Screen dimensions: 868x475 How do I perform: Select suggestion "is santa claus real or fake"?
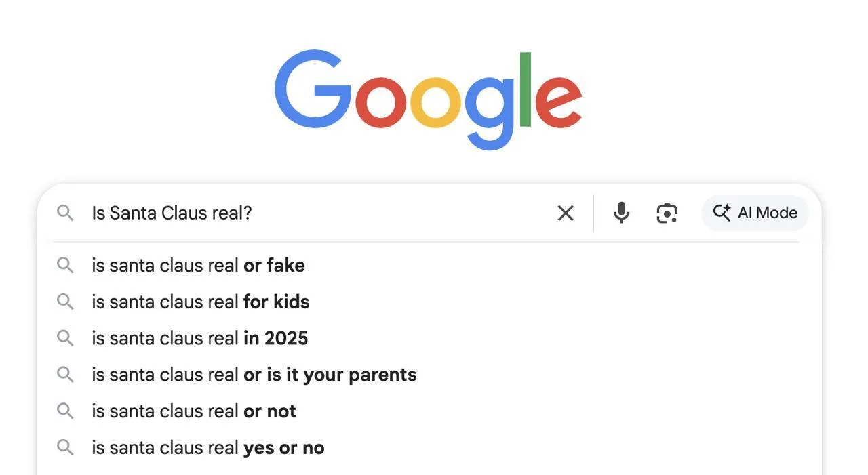(x=198, y=265)
